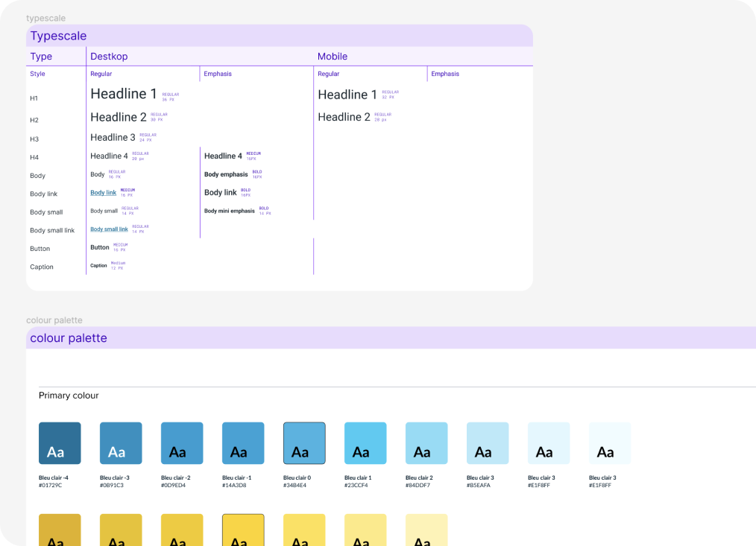Select the purple Typescale title bar
Viewport: 756px width, 546px height.
point(280,36)
